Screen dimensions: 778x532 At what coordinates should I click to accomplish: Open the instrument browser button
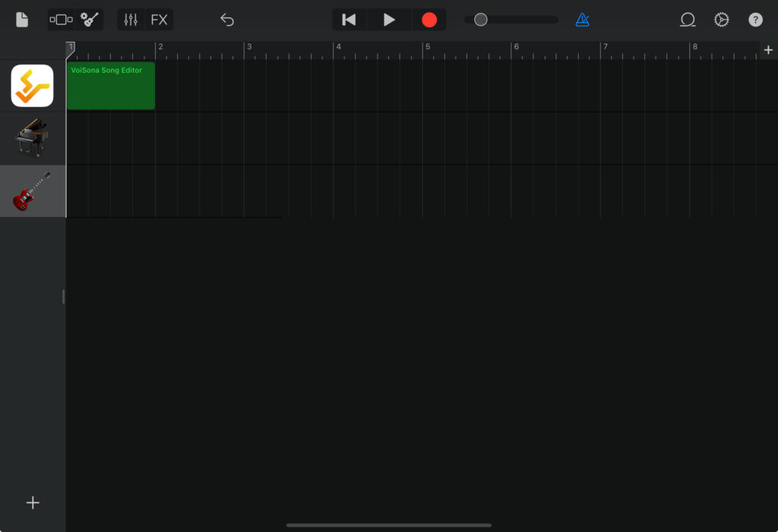pyautogui.click(x=61, y=20)
